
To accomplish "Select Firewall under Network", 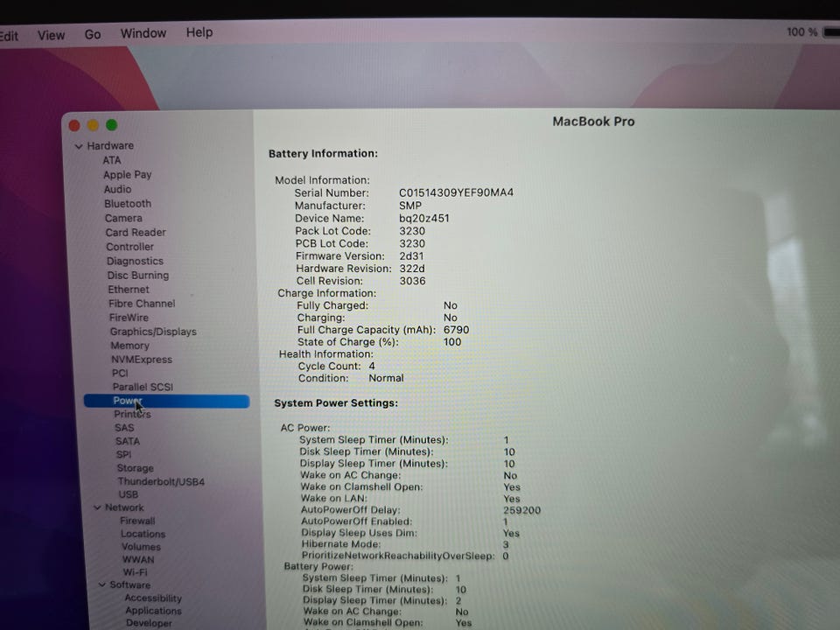I will tap(137, 521).
